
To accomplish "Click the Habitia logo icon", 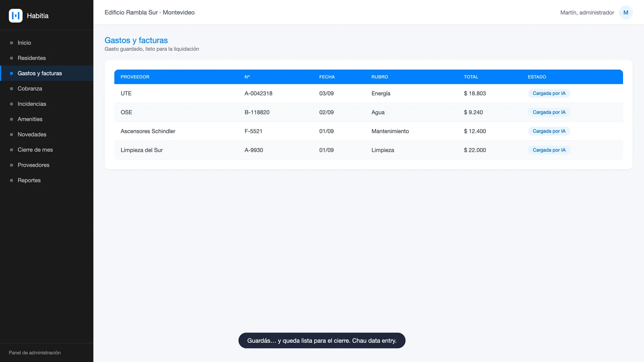I will point(16,16).
